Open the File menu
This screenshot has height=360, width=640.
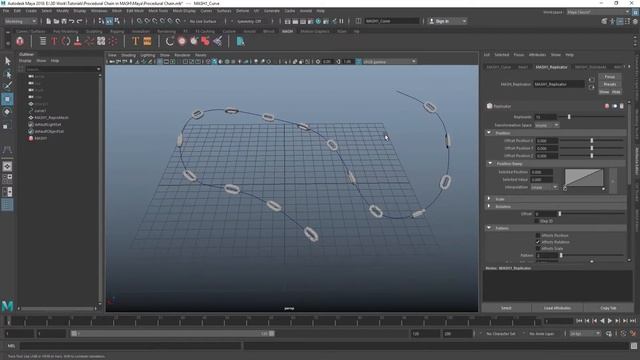pos(6,11)
